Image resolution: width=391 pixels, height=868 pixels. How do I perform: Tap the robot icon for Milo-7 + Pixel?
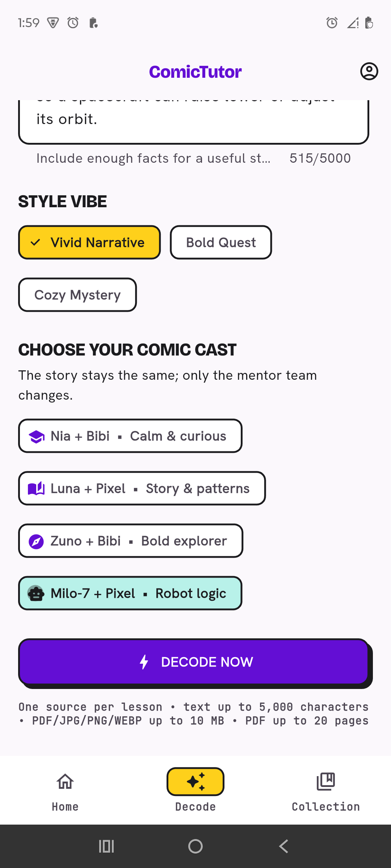click(36, 593)
